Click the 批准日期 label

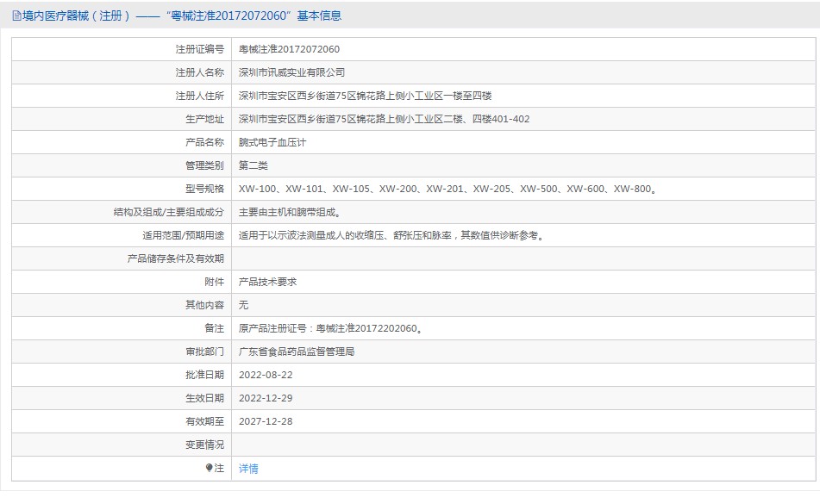click(204, 375)
